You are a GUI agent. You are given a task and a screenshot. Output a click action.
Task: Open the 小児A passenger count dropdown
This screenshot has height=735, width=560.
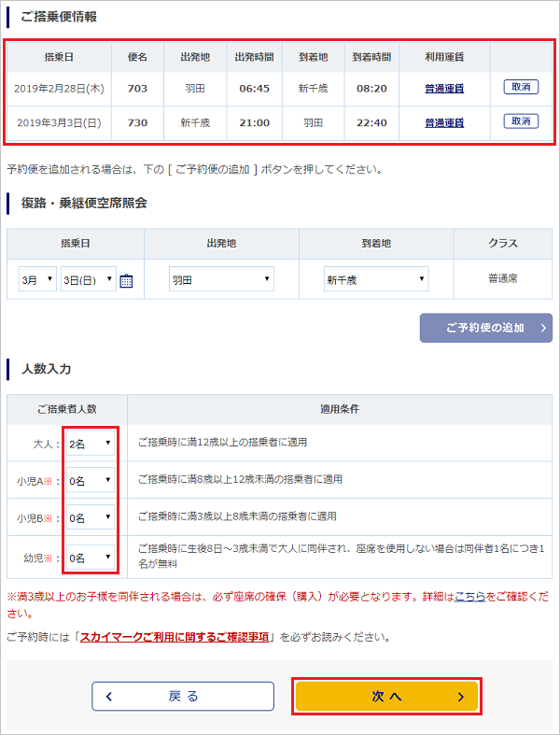[91, 481]
